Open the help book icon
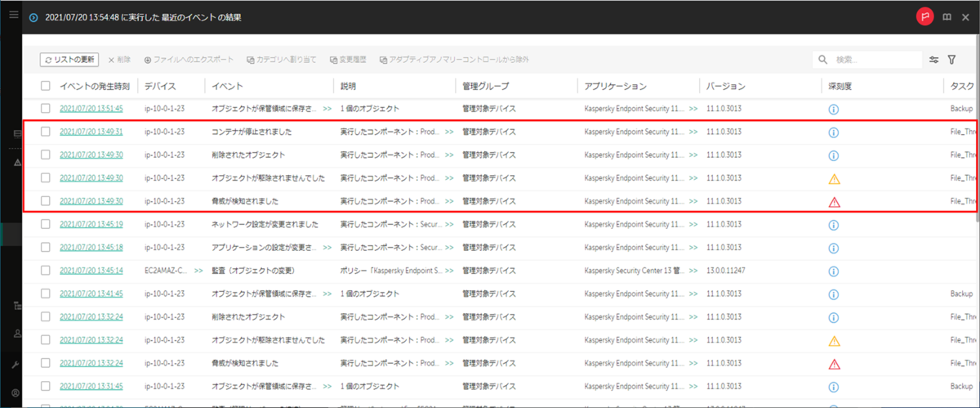The image size is (980, 408). click(x=947, y=16)
